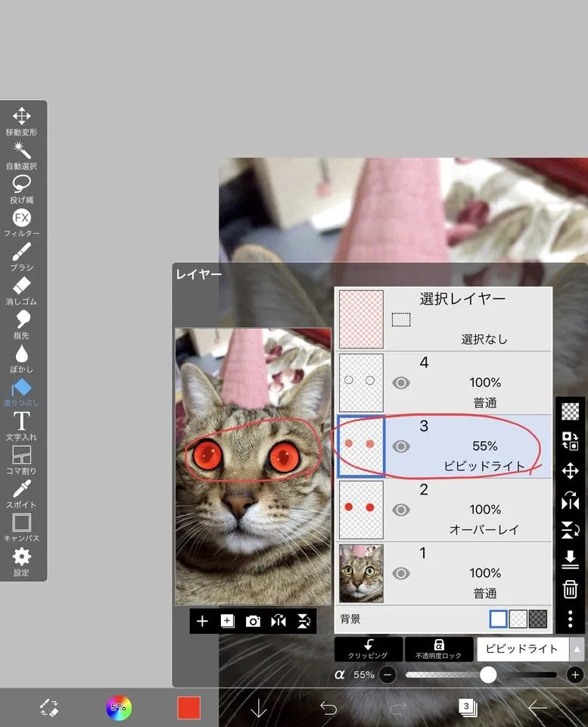Click the undo arrow
The image size is (588, 727).
[328, 707]
